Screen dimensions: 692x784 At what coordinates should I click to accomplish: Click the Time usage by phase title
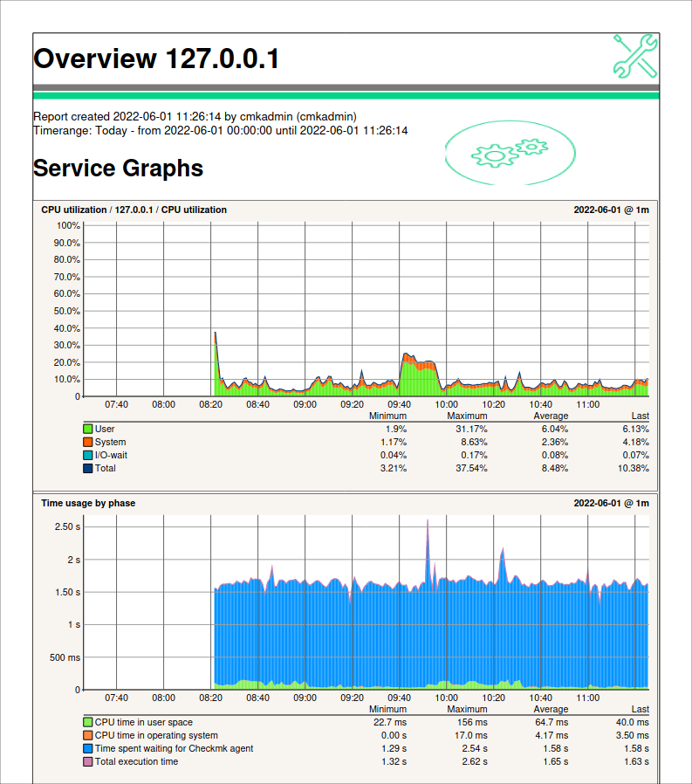(x=88, y=503)
